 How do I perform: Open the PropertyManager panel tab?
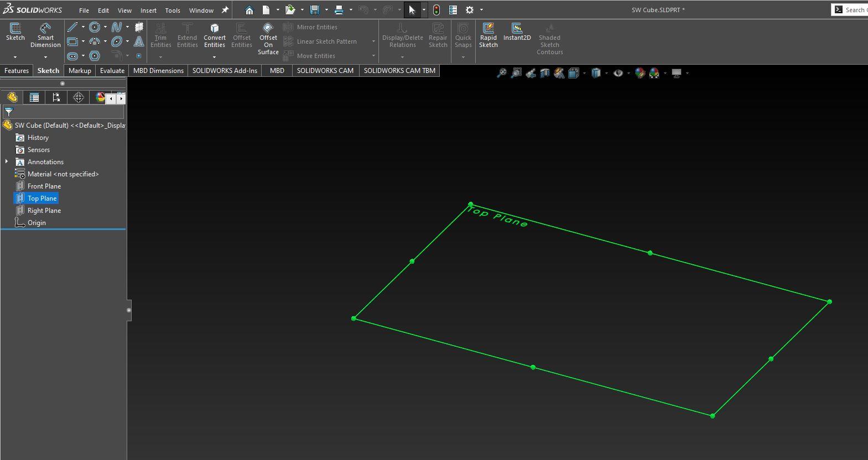pyautogui.click(x=34, y=98)
